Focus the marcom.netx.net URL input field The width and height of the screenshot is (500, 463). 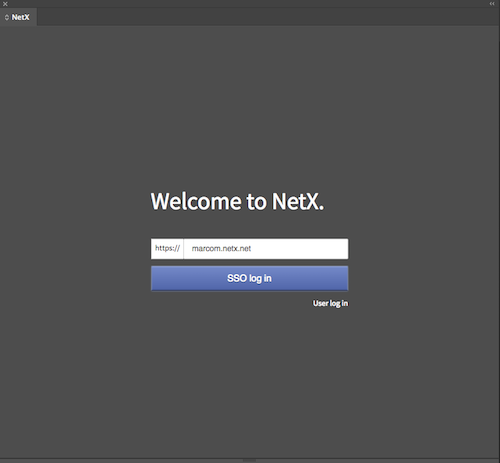(x=266, y=248)
